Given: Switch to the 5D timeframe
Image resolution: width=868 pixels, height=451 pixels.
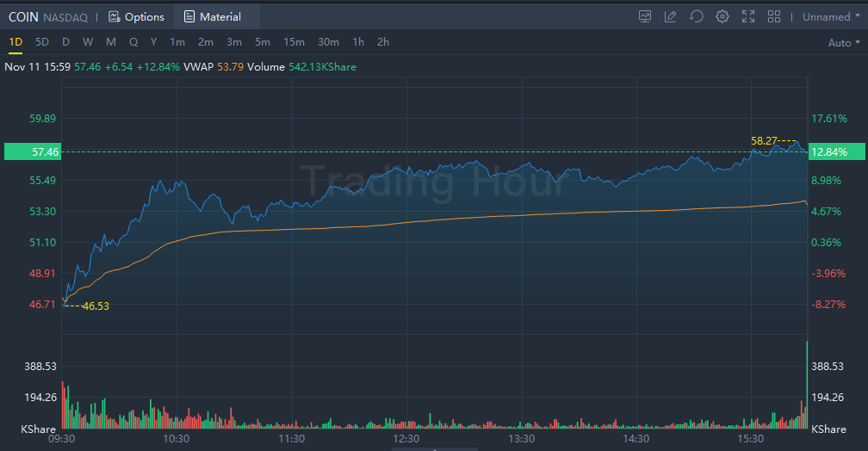Looking at the screenshot, I should (42, 42).
